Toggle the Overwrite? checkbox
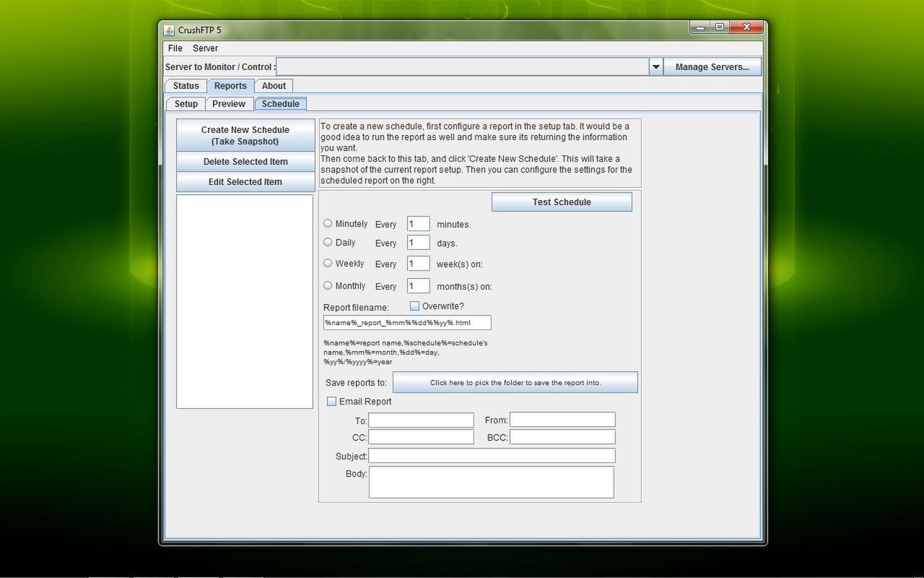This screenshot has width=924, height=578. [414, 306]
